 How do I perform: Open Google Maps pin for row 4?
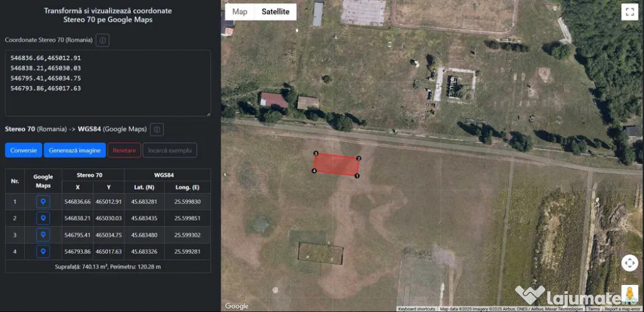(43, 252)
